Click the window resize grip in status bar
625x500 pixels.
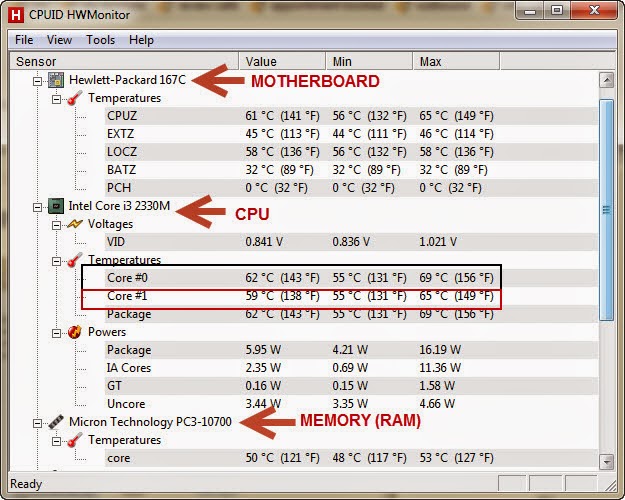click(x=610, y=485)
